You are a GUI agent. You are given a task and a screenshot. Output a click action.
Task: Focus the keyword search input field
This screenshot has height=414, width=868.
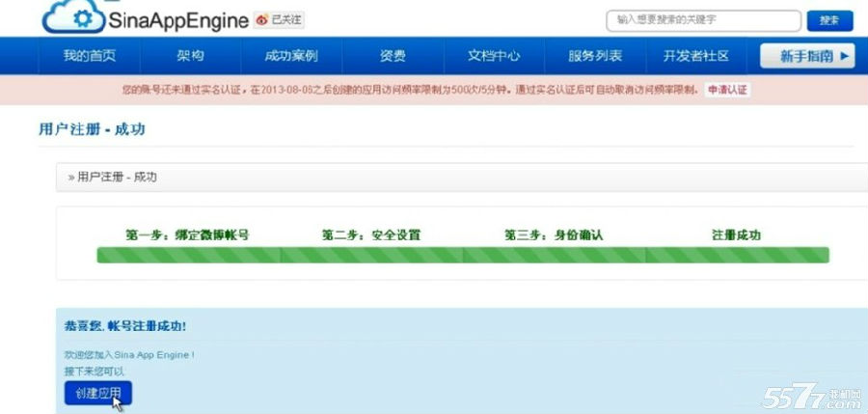tap(703, 20)
